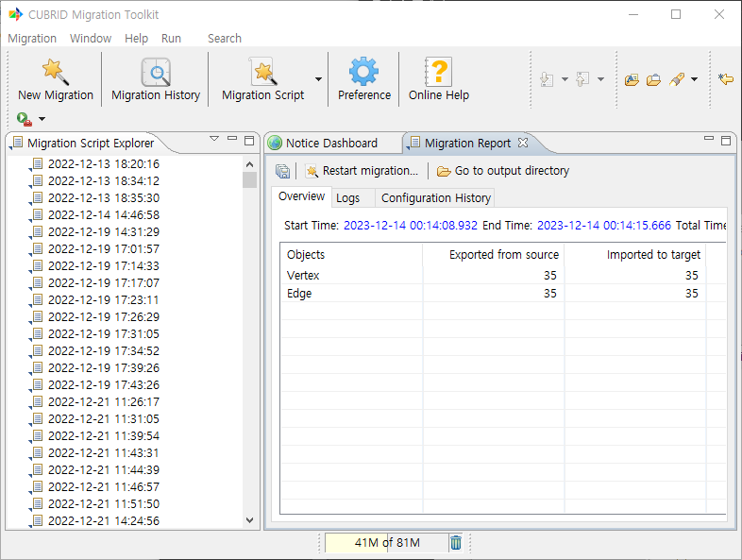Click the previous annotation toolbar icon
The height and width of the screenshot is (560, 742).
582,79
